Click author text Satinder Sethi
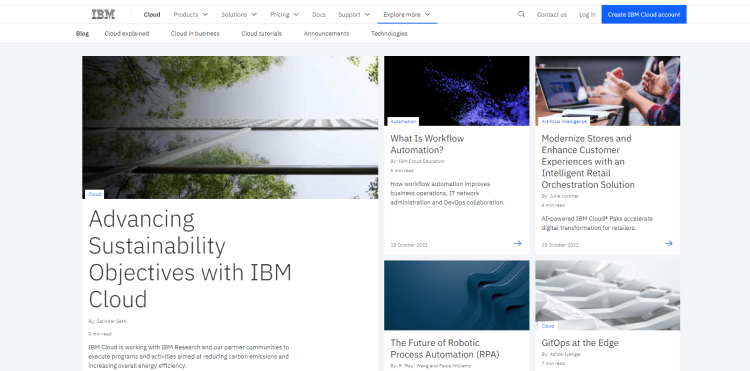The width and height of the screenshot is (750, 371). pyautogui.click(x=108, y=321)
